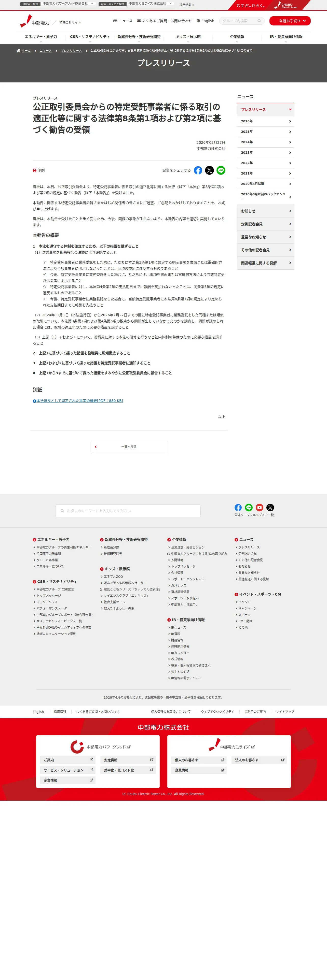Open お知らせ sidebar item
Image resolution: width=327 pixels, height=980 pixels.
(x=265, y=211)
